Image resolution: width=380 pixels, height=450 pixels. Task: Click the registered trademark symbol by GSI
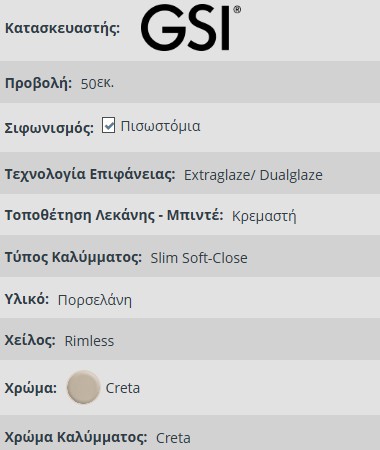tap(237, 9)
